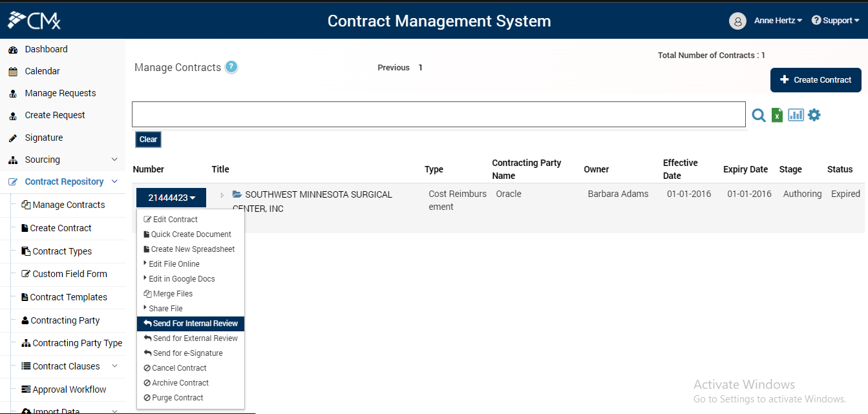
Task: Click inside the contract search field
Action: pos(439,114)
